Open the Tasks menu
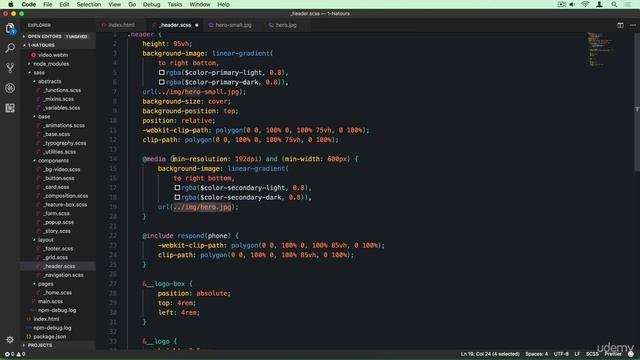This screenshot has width=640, height=360. 175,4
